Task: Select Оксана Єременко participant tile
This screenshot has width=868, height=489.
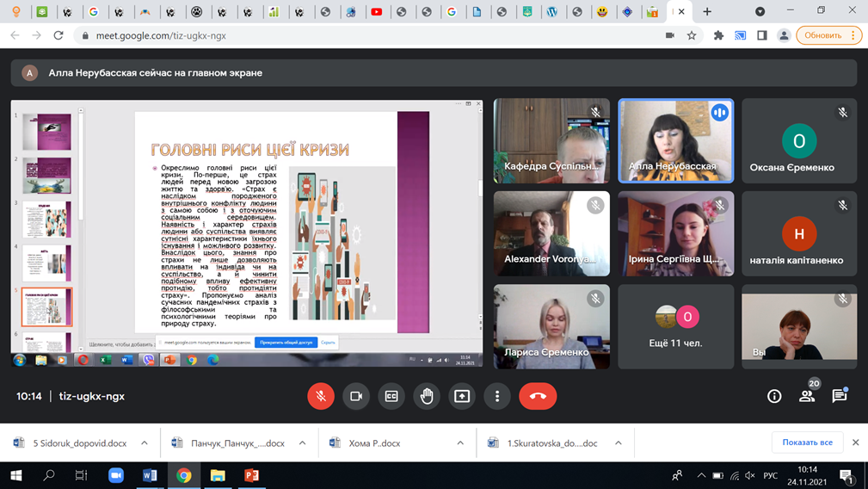Action: click(x=799, y=140)
